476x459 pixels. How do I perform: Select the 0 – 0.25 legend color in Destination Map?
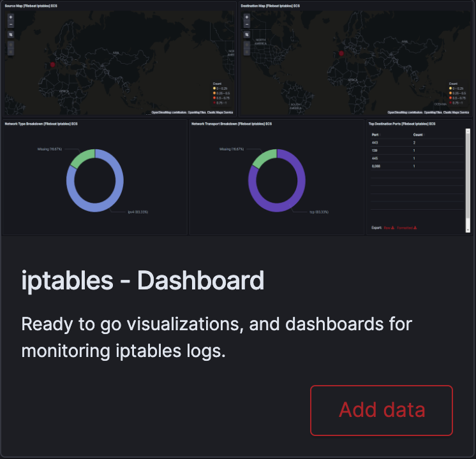[x=450, y=88]
